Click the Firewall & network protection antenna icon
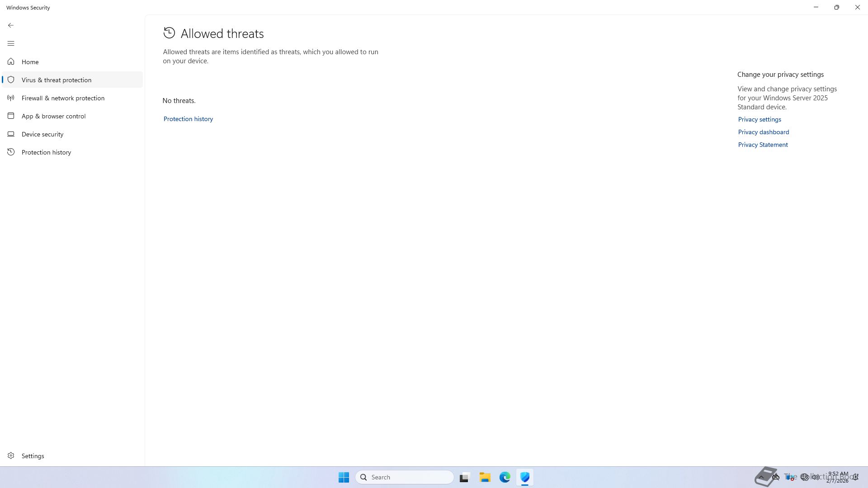Screen dimensions: 868x488 [x=11, y=98]
